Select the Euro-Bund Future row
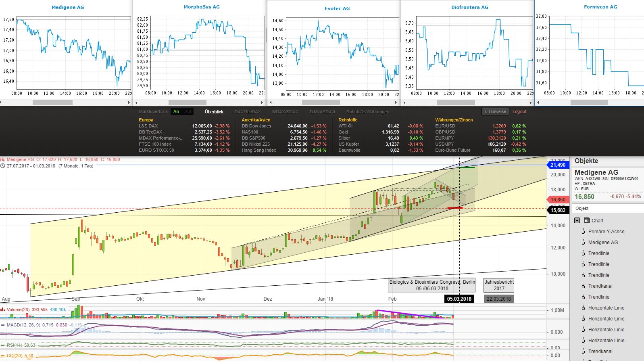The width and height of the screenshot is (644, 362). point(481,150)
